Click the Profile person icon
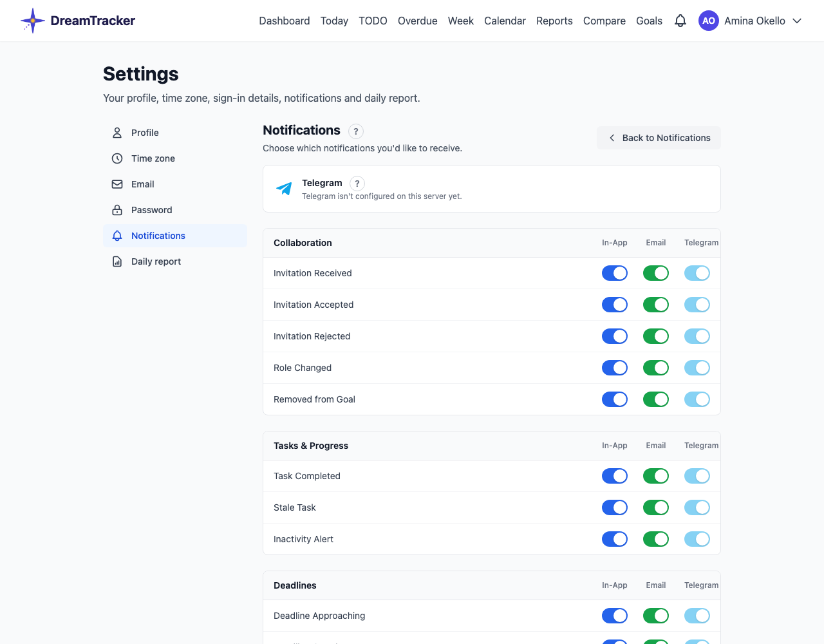Viewport: 824px width, 644px height. pyautogui.click(x=117, y=133)
